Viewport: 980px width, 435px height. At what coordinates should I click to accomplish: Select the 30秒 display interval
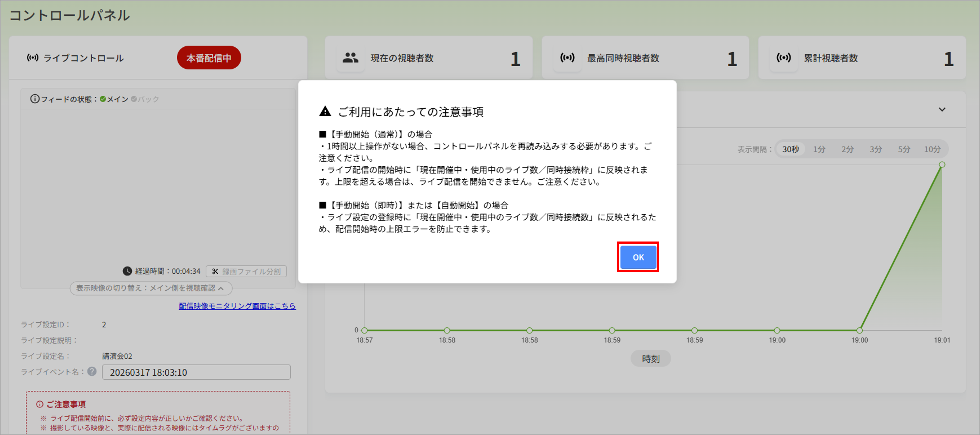791,149
